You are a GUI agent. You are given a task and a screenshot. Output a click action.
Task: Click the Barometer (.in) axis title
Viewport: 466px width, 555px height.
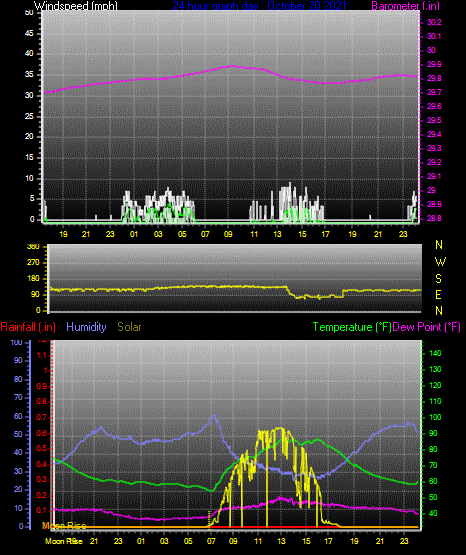405,5
